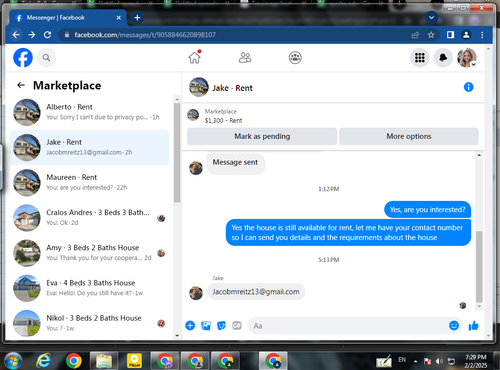
Task: Send a thumbs-up like
Action: pos(473,325)
